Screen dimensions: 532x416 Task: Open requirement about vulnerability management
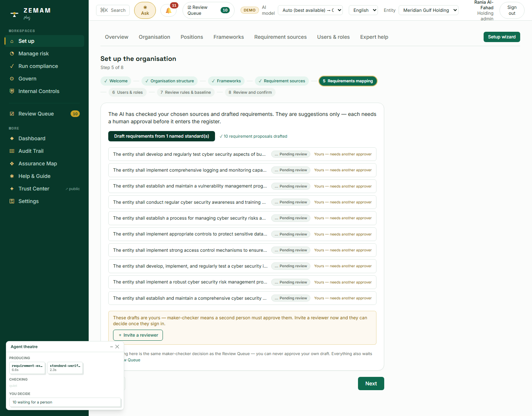(x=242, y=186)
